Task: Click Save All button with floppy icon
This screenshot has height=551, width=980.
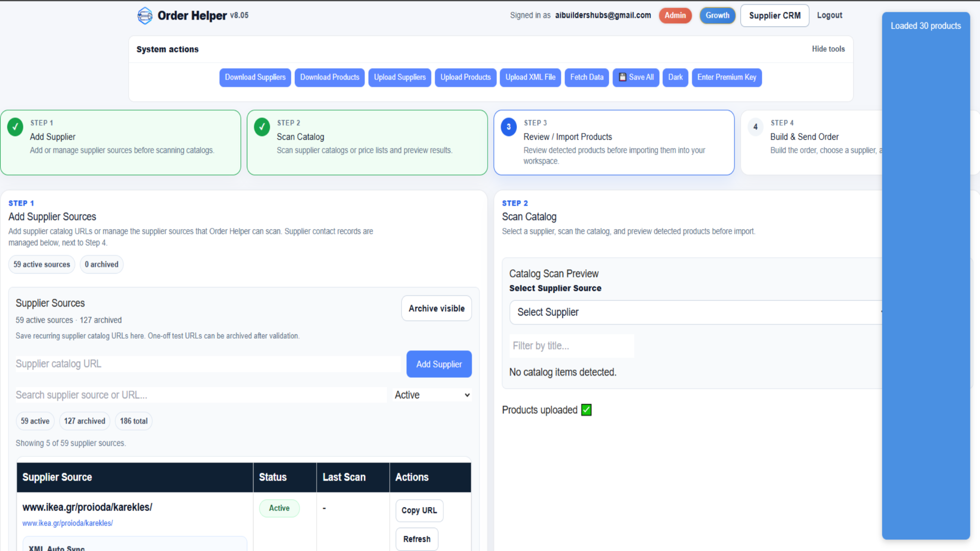Action: click(x=636, y=77)
